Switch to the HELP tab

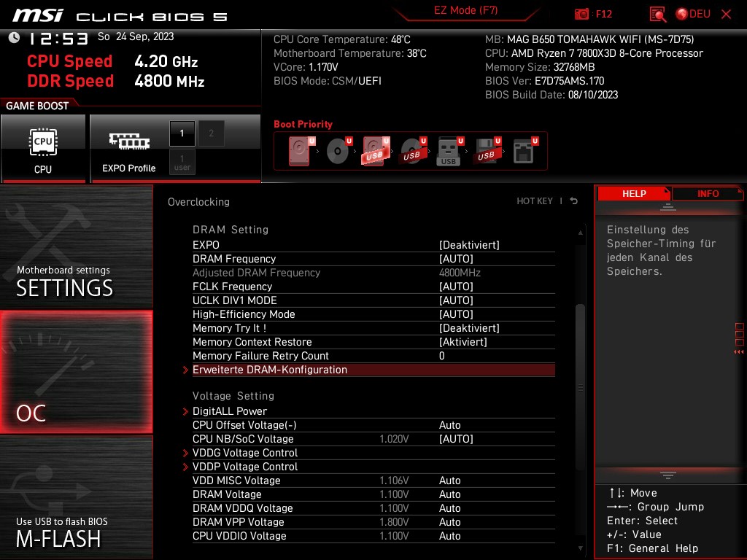pos(634,194)
